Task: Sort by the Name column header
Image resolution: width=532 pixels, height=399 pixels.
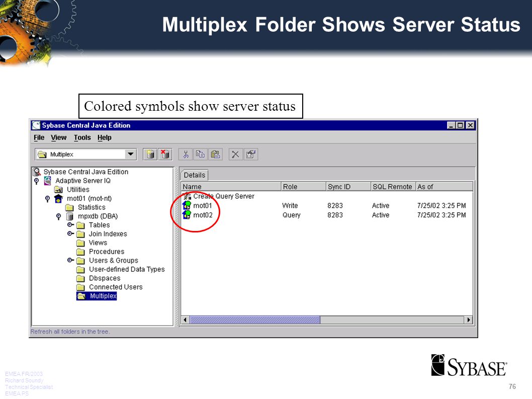Action: coord(231,187)
